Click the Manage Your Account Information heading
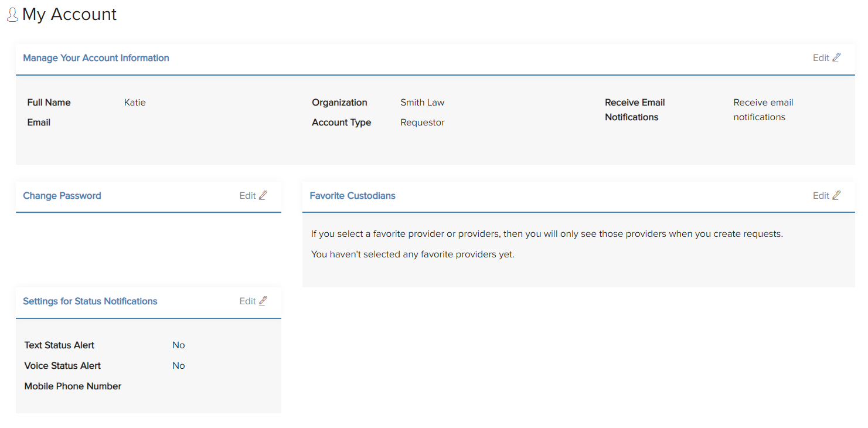The image size is (868, 428). tap(96, 57)
